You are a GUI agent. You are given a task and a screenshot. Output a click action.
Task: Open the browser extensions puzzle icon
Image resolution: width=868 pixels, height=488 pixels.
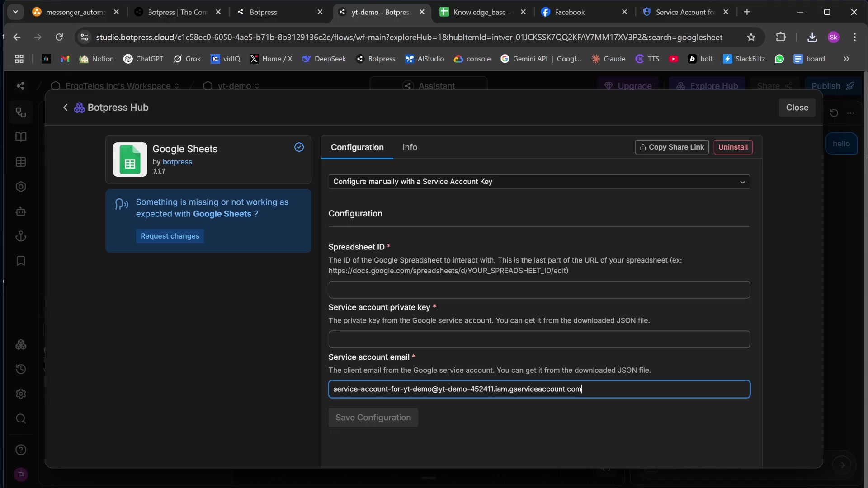[x=781, y=37]
